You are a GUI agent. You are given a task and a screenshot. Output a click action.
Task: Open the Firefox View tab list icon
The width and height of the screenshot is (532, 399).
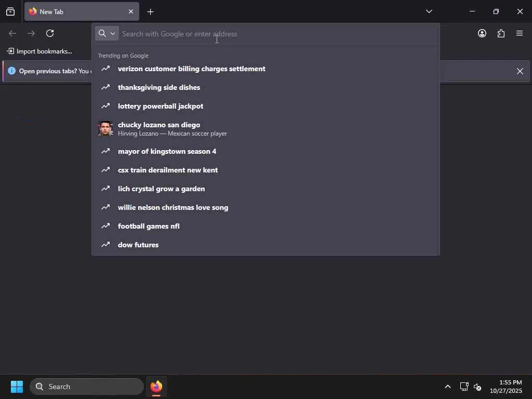pos(10,11)
